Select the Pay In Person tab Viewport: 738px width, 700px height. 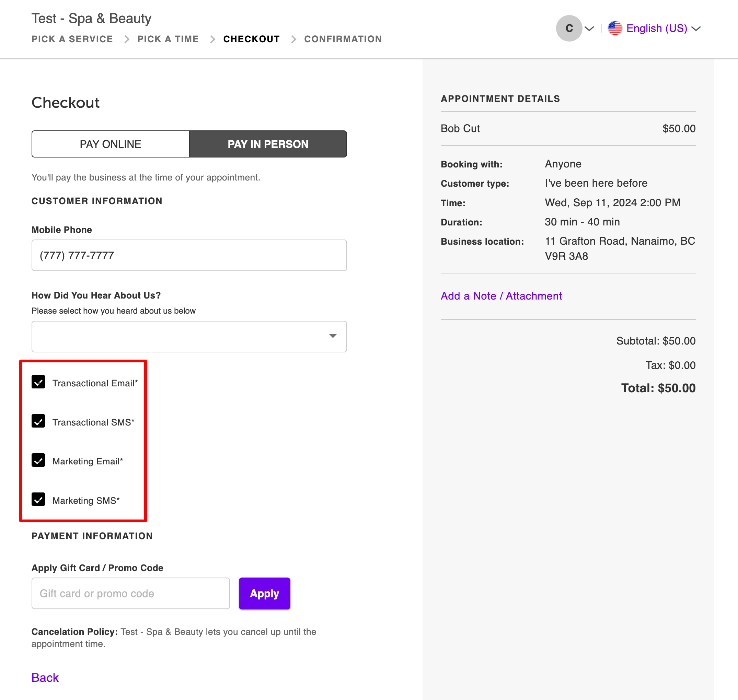268,144
